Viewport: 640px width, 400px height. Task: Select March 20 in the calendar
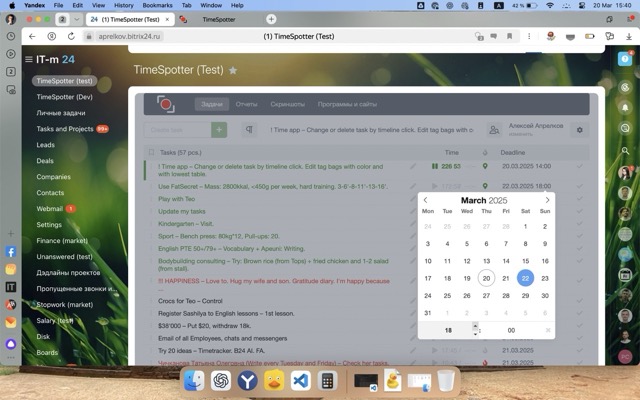click(x=486, y=279)
